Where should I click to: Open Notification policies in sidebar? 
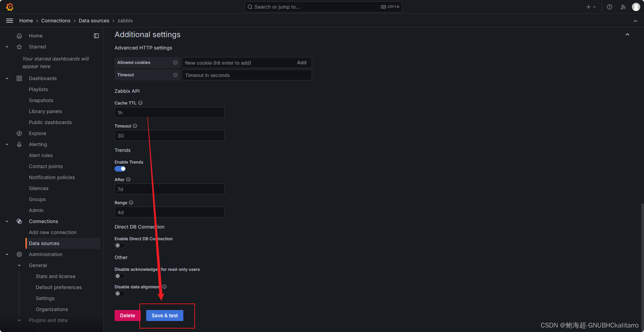click(x=52, y=177)
